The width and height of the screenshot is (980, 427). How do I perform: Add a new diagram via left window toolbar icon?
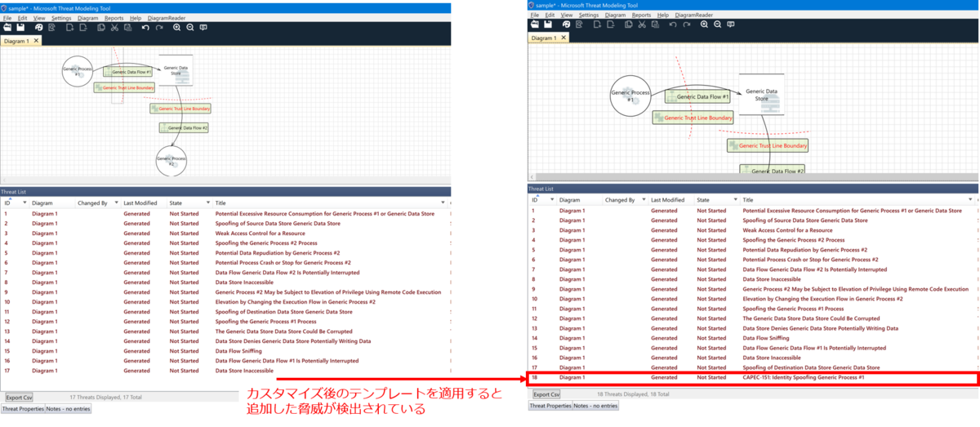[70, 27]
